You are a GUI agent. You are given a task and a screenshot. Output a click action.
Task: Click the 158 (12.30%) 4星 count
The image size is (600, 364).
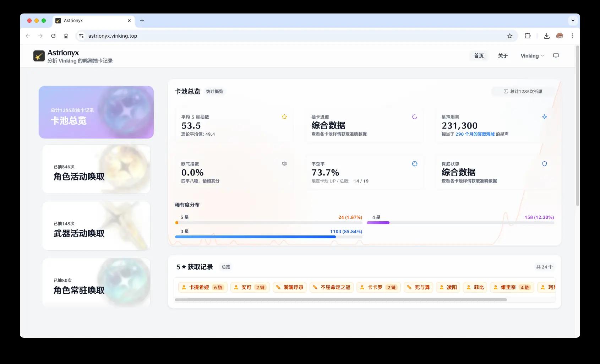539,217
